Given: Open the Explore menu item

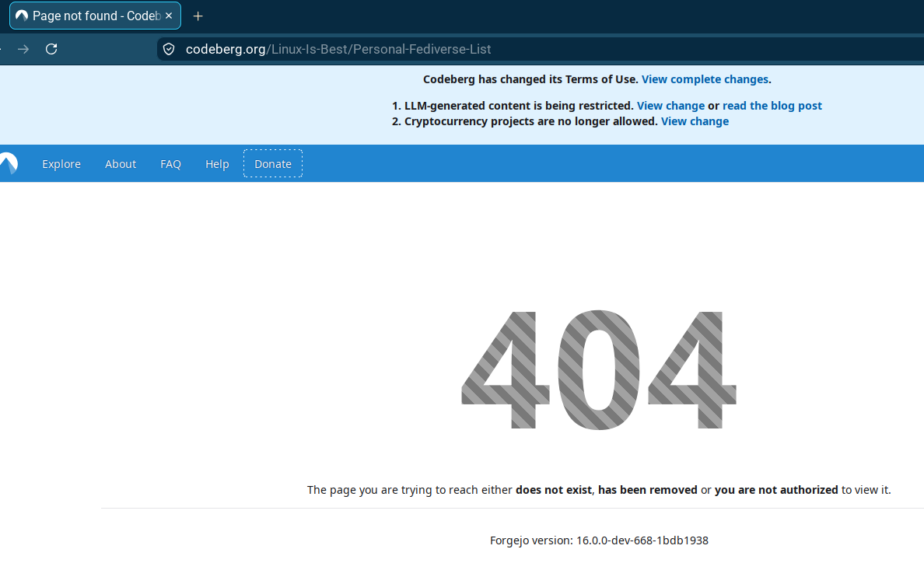Looking at the screenshot, I should 61,164.
